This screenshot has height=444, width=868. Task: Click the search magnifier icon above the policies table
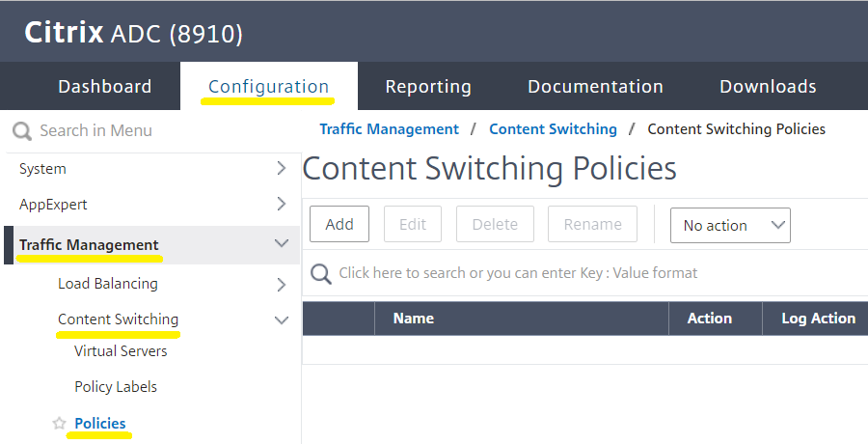pyautogui.click(x=321, y=274)
